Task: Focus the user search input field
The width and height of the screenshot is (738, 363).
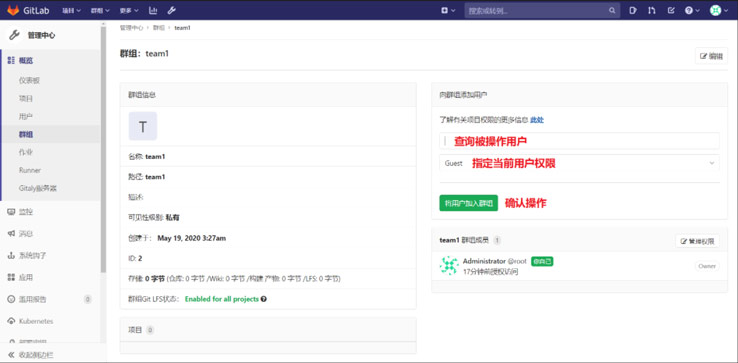Action: (579, 141)
